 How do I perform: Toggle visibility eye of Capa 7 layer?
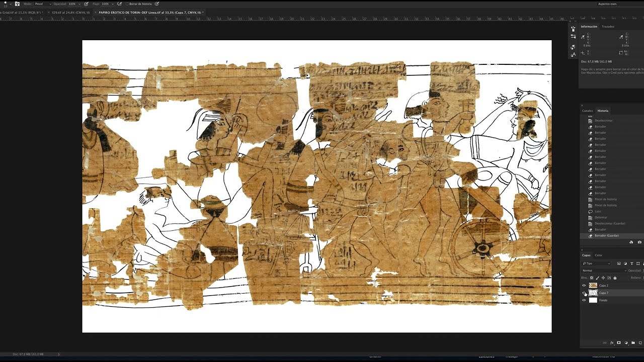[584, 293]
